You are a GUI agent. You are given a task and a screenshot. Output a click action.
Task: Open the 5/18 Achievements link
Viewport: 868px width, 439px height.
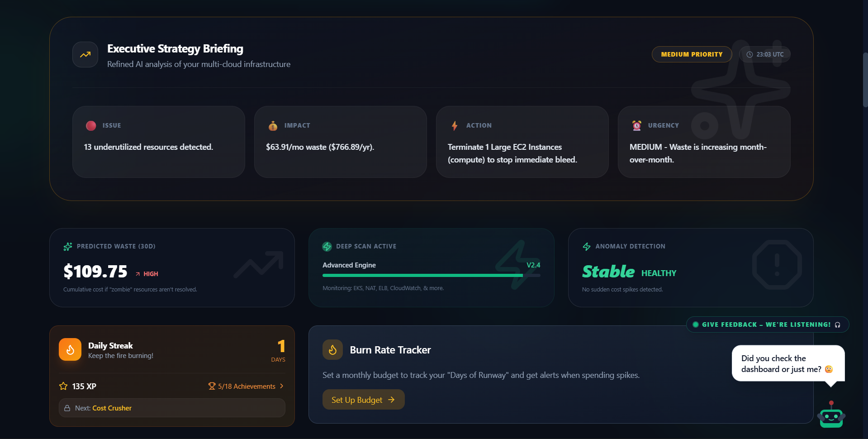246,387
